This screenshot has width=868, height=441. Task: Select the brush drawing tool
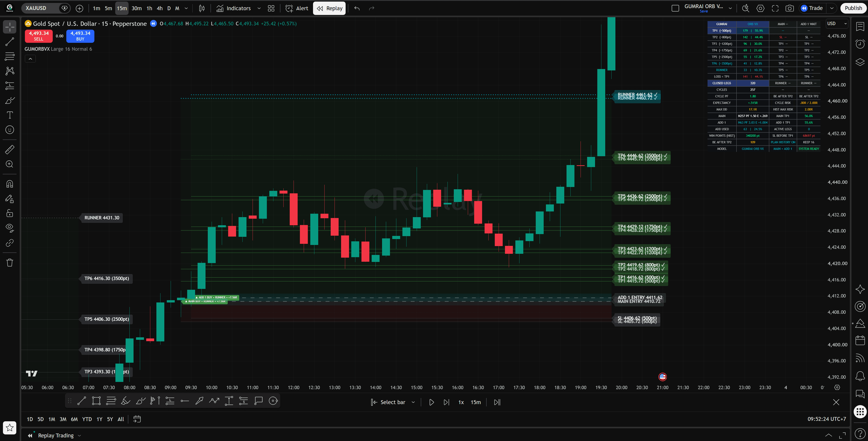[x=10, y=101]
